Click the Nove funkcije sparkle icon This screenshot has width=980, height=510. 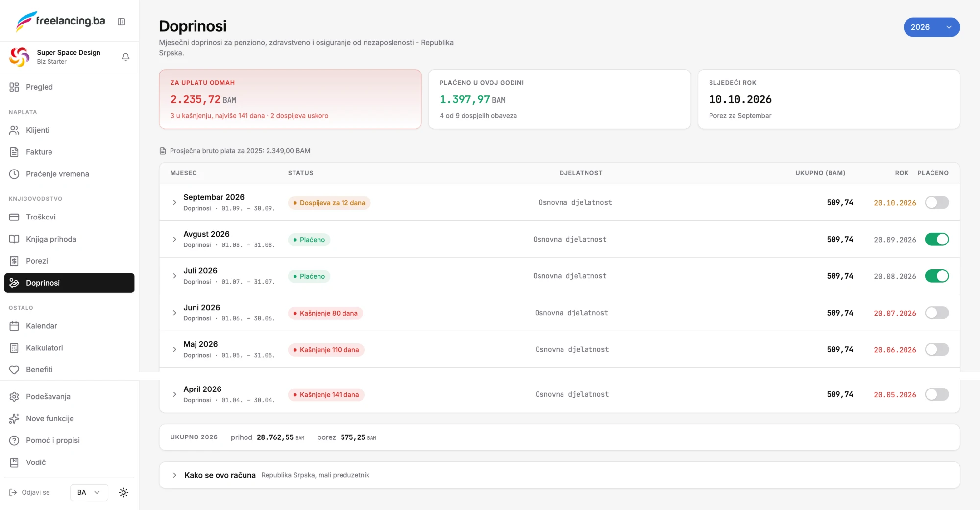[x=14, y=419]
